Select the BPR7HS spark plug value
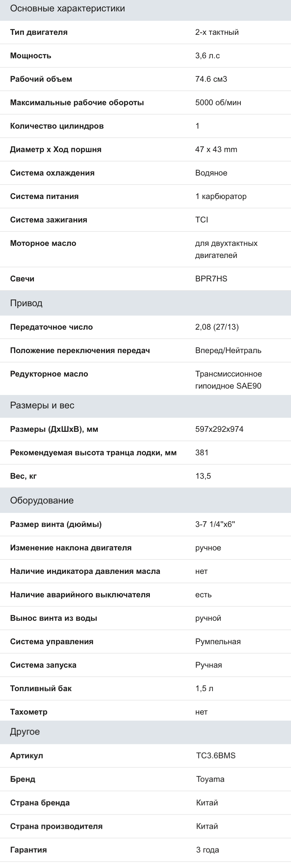The height and width of the screenshot is (868, 291). coord(211,279)
